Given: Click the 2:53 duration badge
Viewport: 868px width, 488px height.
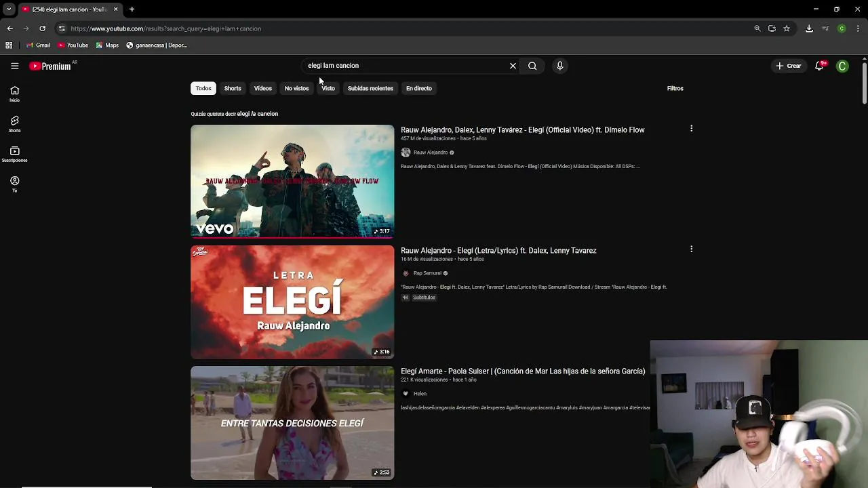Looking at the screenshot, I should point(382,472).
